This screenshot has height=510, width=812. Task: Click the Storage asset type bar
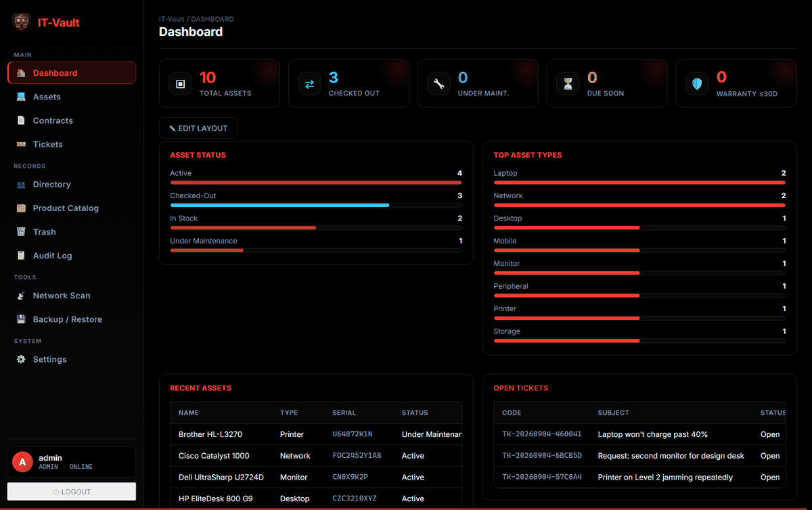pos(639,340)
